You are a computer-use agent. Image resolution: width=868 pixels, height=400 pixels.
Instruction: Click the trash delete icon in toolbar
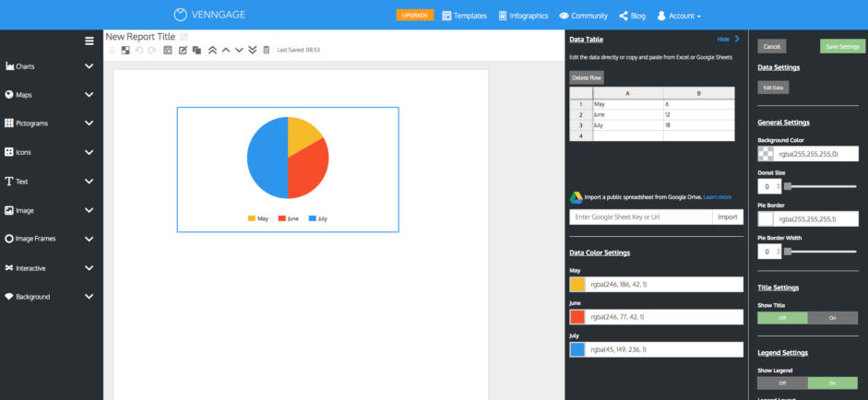267,50
